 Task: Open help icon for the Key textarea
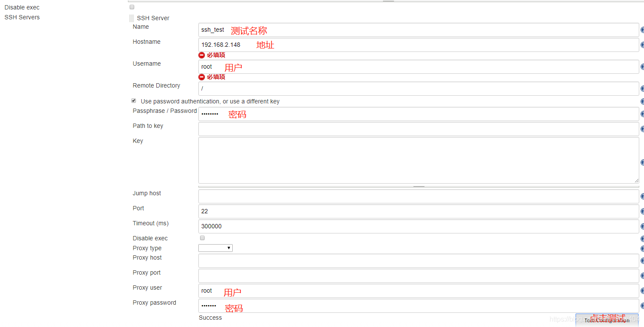click(x=642, y=163)
